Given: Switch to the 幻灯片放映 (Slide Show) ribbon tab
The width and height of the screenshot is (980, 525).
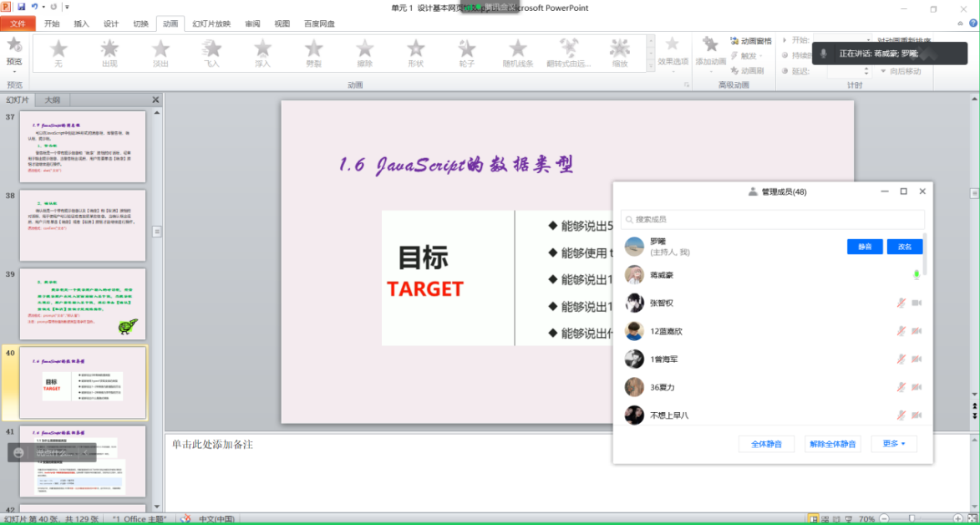Looking at the screenshot, I should pyautogui.click(x=211, y=24).
